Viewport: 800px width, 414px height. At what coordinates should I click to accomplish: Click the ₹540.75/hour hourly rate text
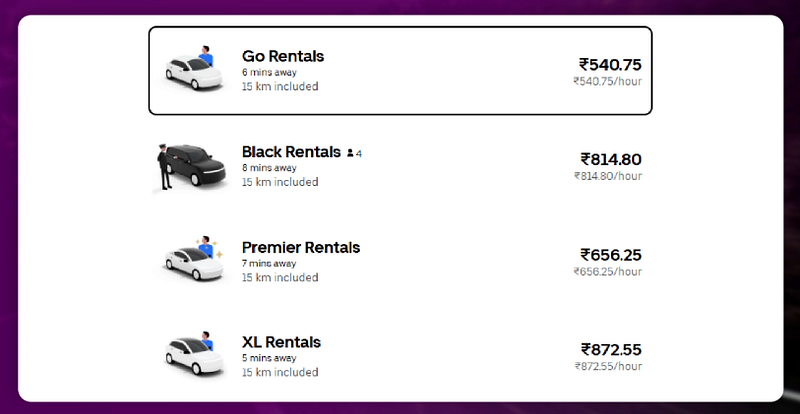tap(608, 81)
